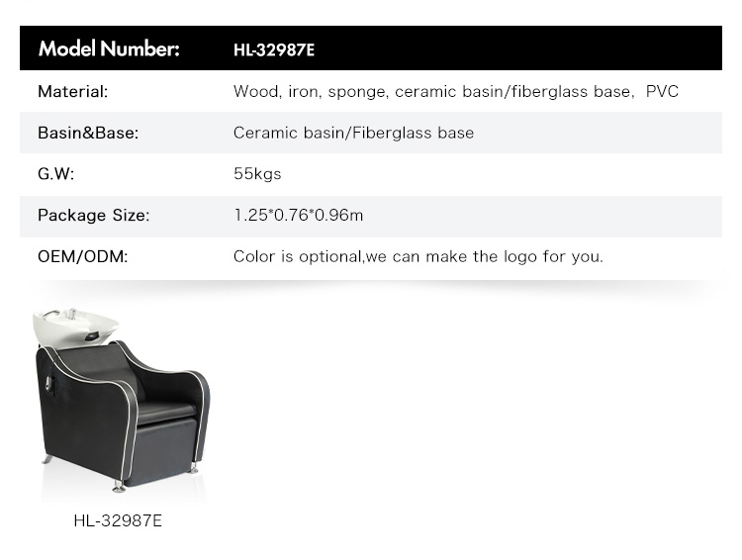Select the Color is optional description text
The image size is (742, 560).
pyautogui.click(x=418, y=256)
